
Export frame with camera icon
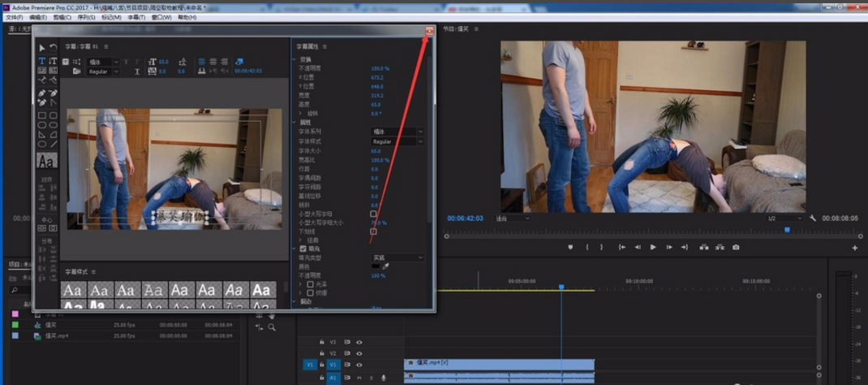click(736, 247)
